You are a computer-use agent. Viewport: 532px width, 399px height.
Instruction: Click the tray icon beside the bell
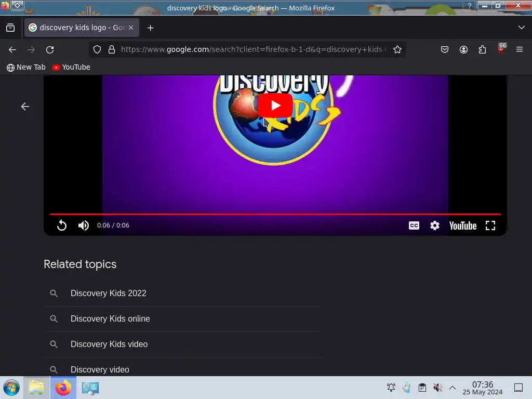406,387
